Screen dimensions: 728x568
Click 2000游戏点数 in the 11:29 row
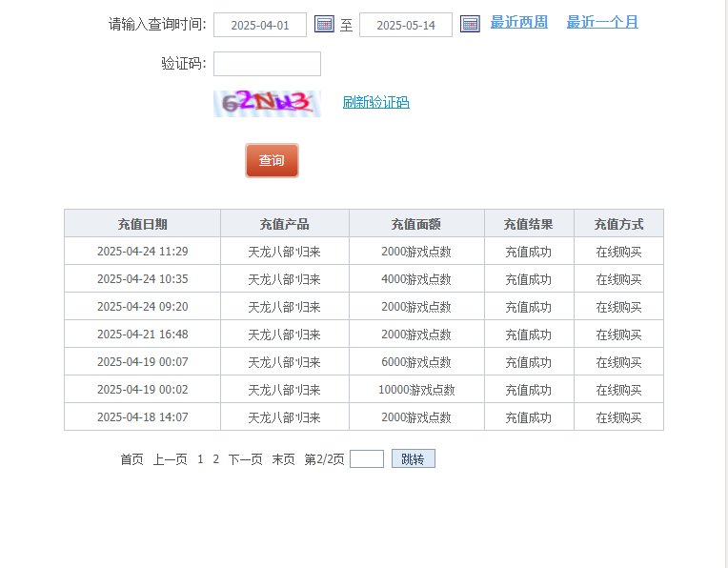tap(416, 252)
